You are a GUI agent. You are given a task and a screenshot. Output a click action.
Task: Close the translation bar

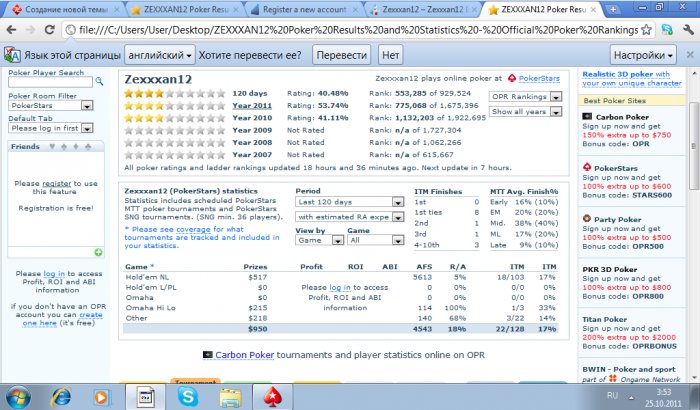coord(690,55)
